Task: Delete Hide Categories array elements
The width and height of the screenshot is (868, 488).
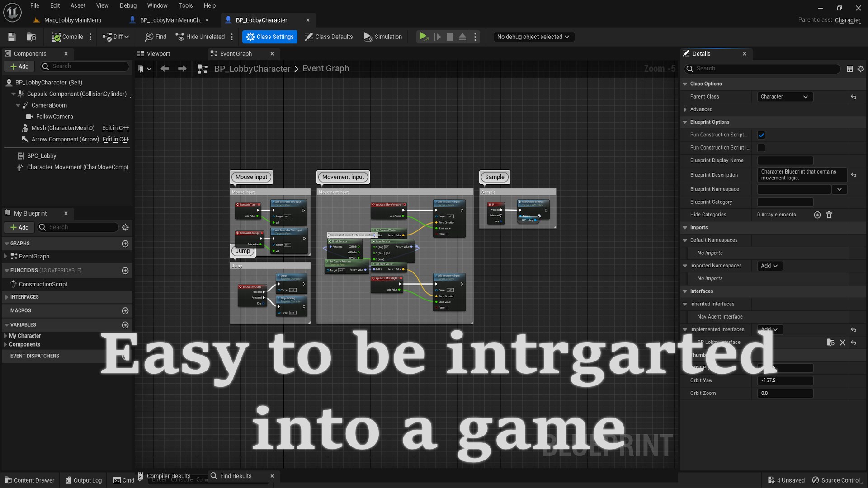Action: (x=829, y=215)
